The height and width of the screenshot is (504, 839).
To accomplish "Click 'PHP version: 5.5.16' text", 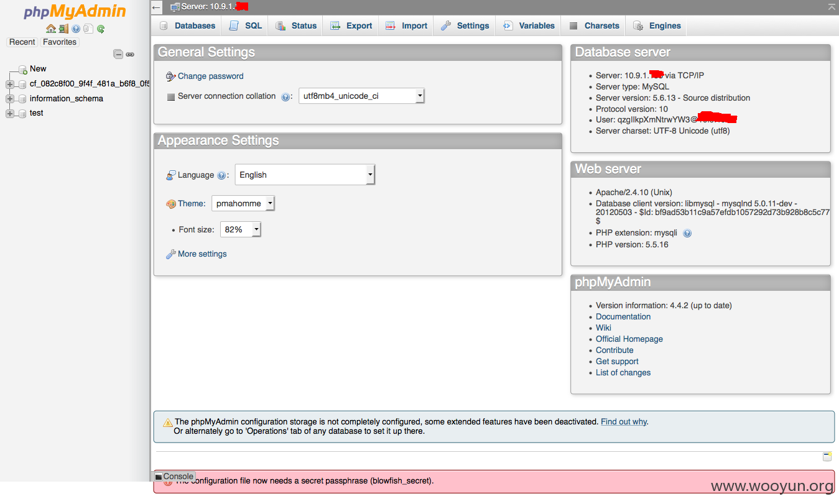I will coord(633,245).
